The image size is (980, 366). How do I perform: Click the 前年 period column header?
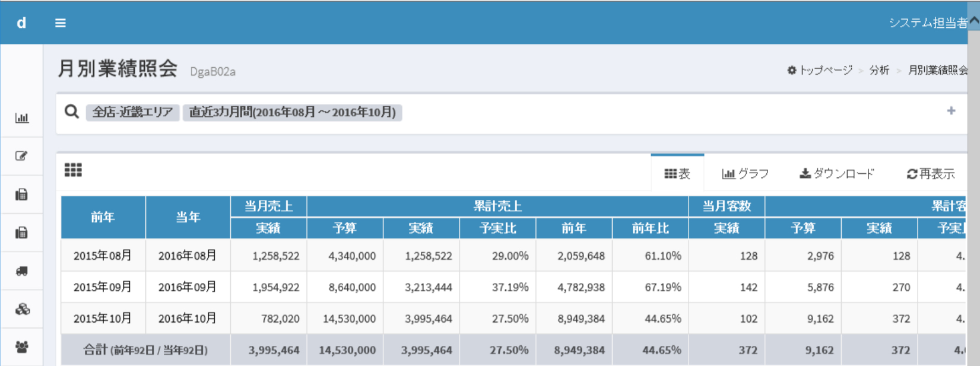click(103, 217)
